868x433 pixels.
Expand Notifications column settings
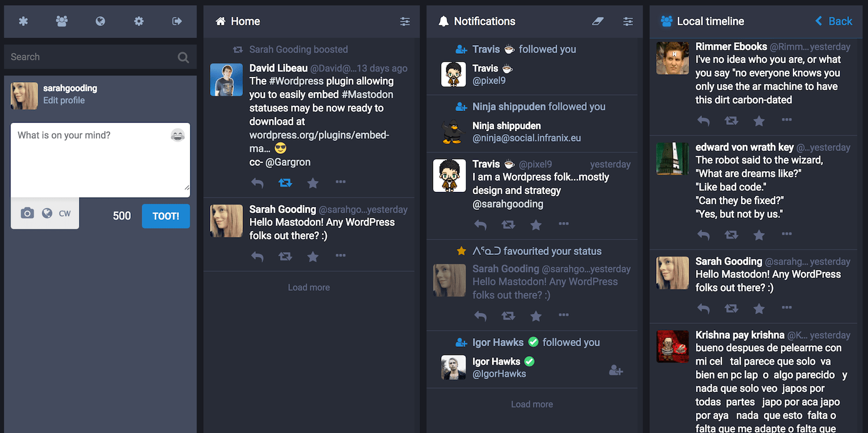pyautogui.click(x=628, y=21)
